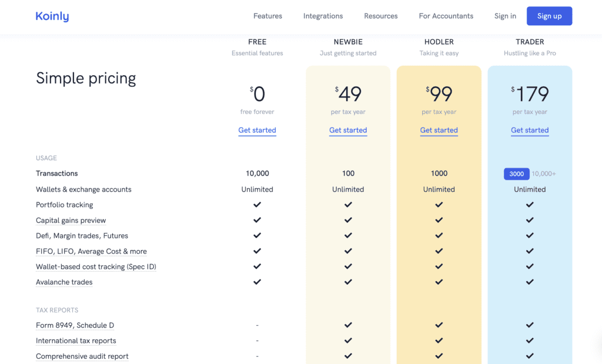The height and width of the screenshot is (364, 602).
Task: Click the Sign up button
Action: pyautogui.click(x=550, y=16)
